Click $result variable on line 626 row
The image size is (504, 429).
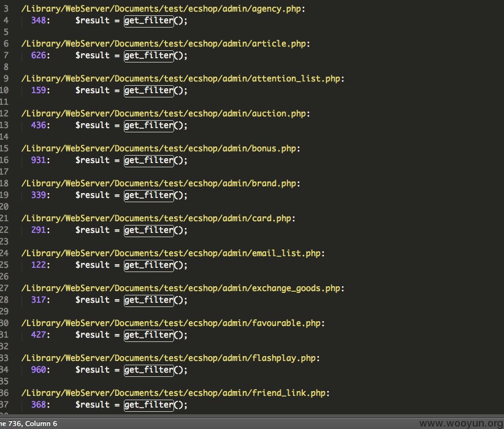coord(93,56)
